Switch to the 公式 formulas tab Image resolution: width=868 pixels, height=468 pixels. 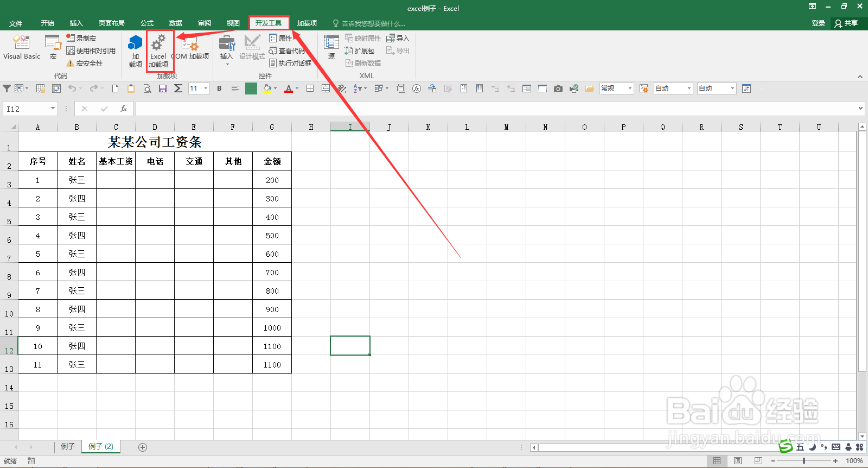(147, 23)
